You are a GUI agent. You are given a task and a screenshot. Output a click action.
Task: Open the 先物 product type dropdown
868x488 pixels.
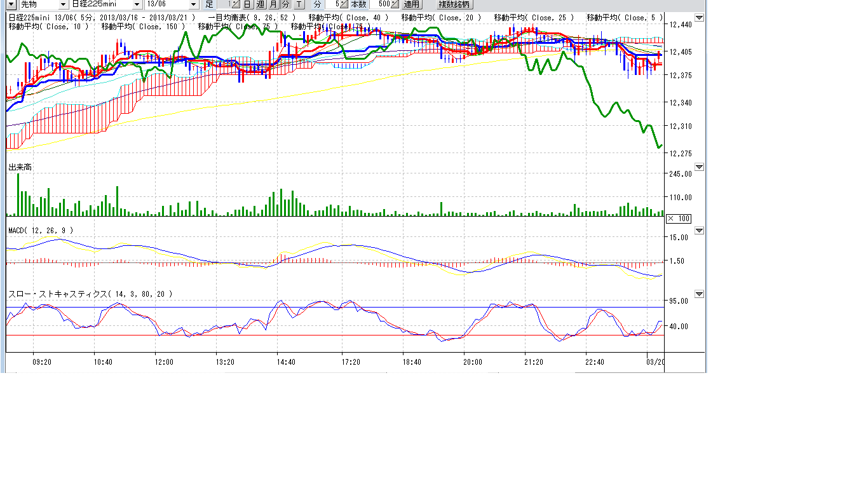coord(63,4)
